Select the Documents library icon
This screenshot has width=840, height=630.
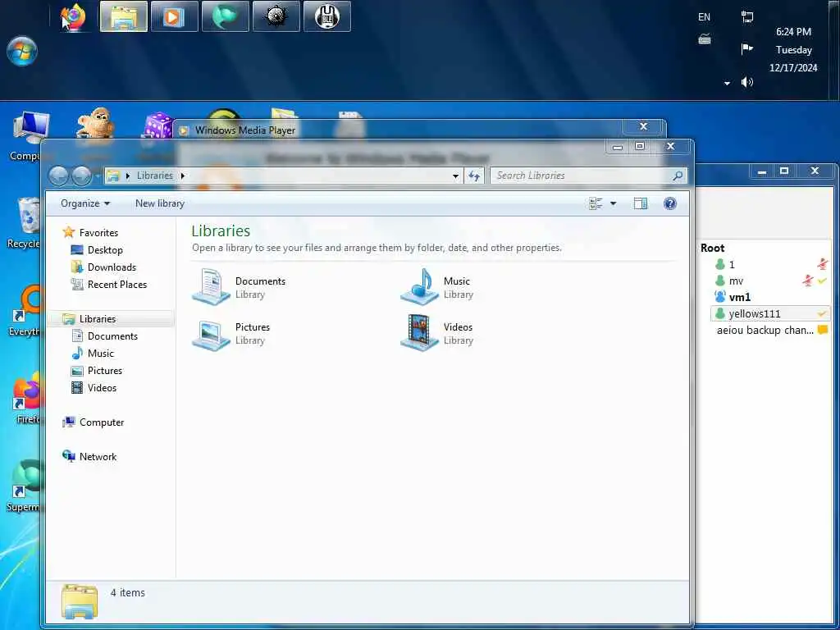pos(211,287)
